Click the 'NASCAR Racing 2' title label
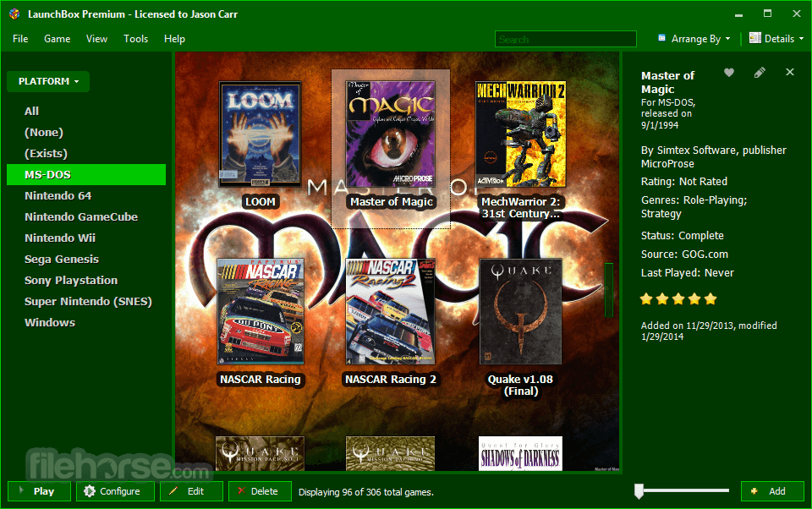812x509 pixels. [391, 379]
